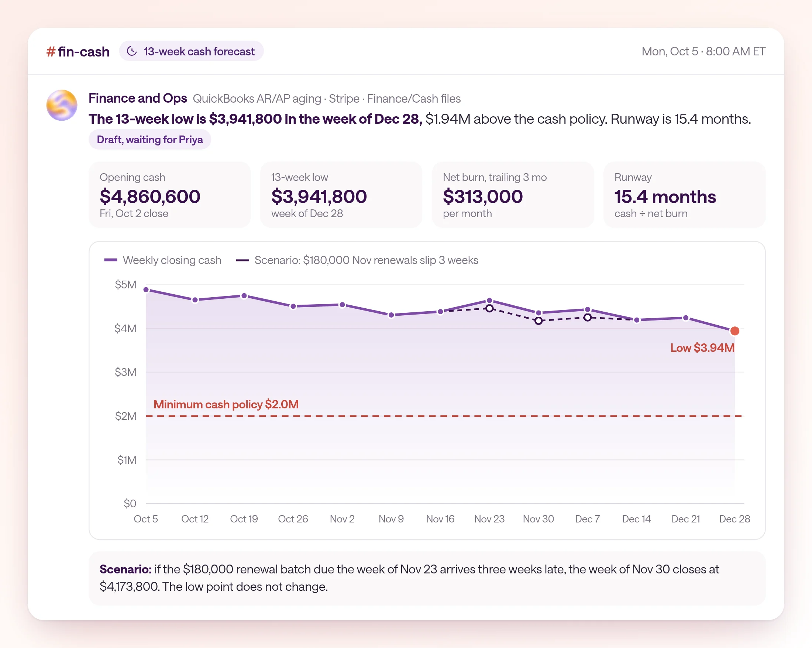The height and width of the screenshot is (648, 812).
Task: Click the Dec 21 weekly cash point
Action: point(685,318)
